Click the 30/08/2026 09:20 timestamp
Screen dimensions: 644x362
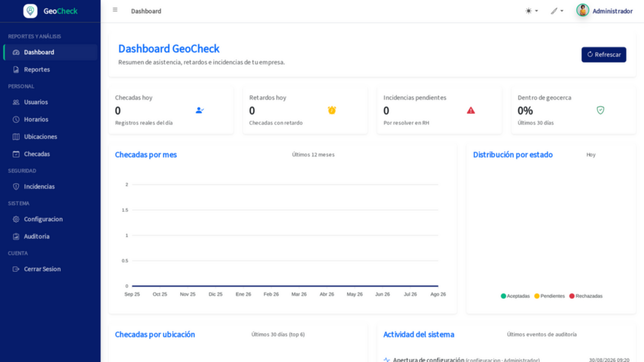(609, 360)
